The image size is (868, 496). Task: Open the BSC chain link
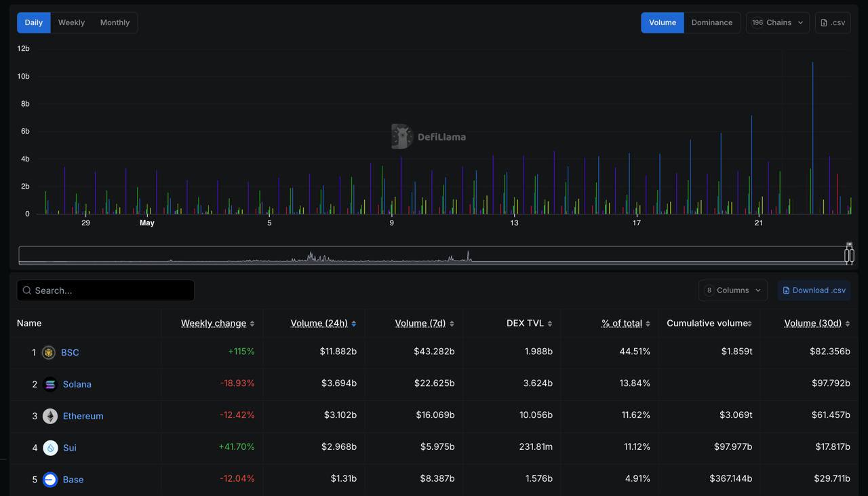click(70, 352)
